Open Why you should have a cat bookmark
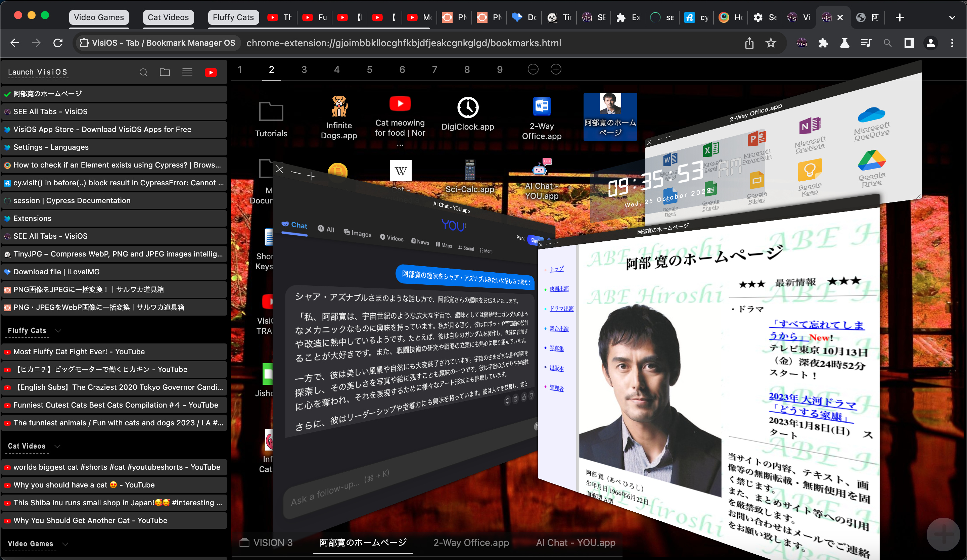Image resolution: width=967 pixels, height=560 pixels. point(114,485)
